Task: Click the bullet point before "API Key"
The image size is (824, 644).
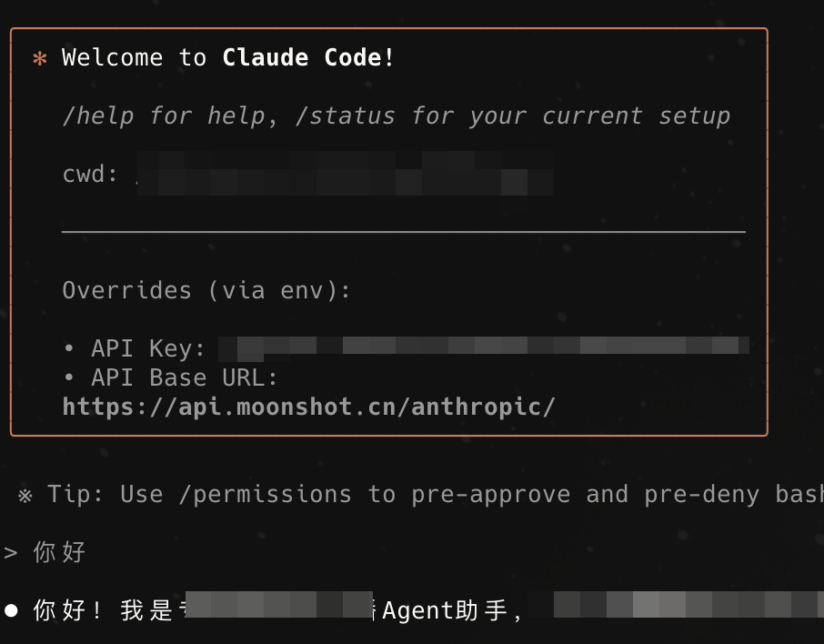Action: pos(69,349)
